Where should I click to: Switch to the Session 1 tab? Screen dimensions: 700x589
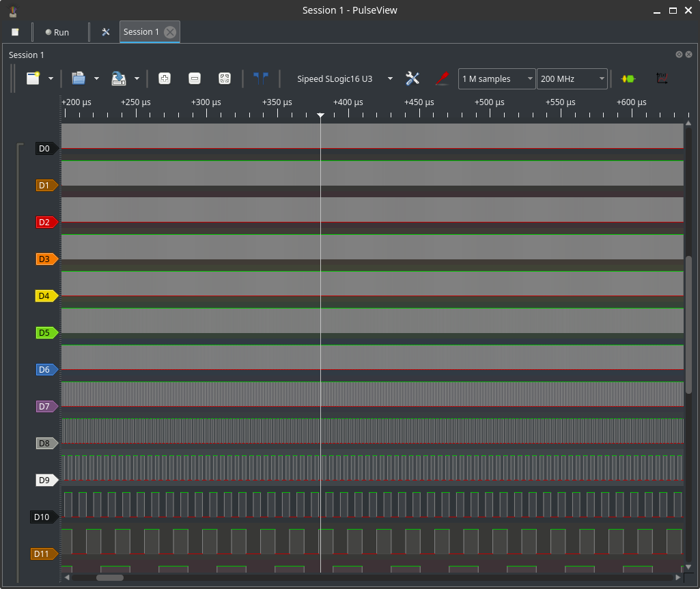point(141,32)
